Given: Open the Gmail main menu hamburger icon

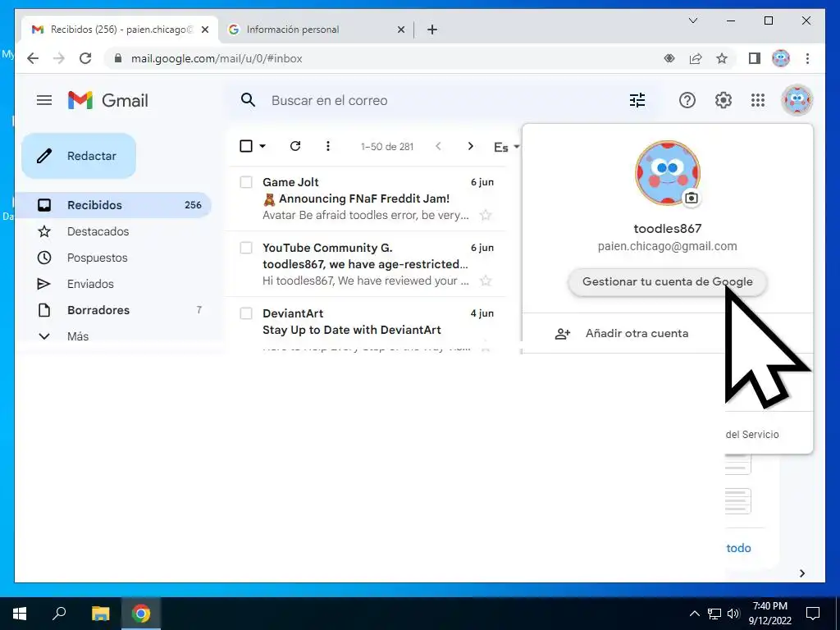Looking at the screenshot, I should coord(44,100).
